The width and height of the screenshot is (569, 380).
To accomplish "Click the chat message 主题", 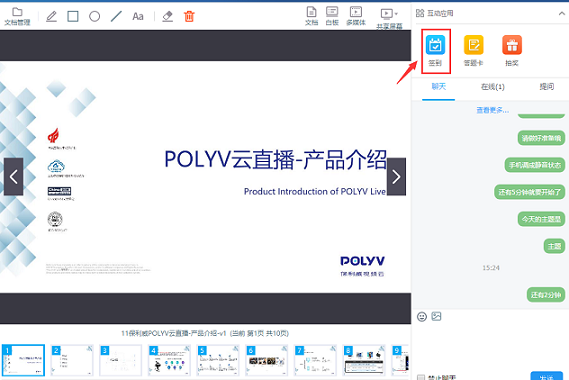I will click(554, 246).
